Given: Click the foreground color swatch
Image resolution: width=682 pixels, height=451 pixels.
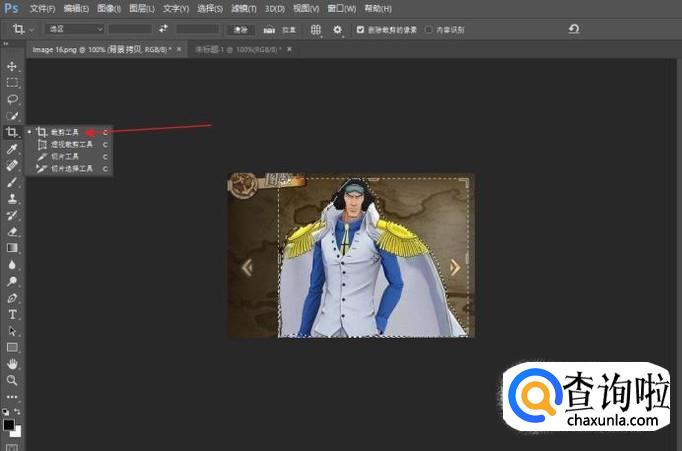Looking at the screenshot, I should click(9, 425).
